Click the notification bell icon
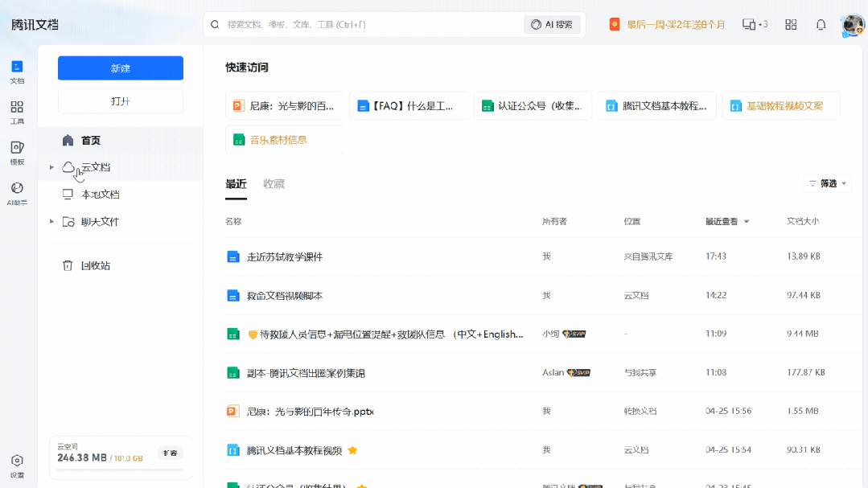868x488 pixels. click(821, 25)
